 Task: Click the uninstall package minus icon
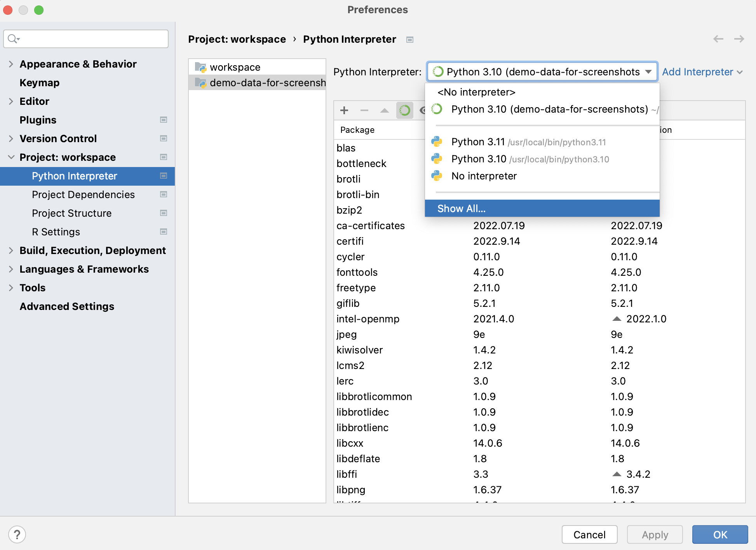(x=364, y=110)
